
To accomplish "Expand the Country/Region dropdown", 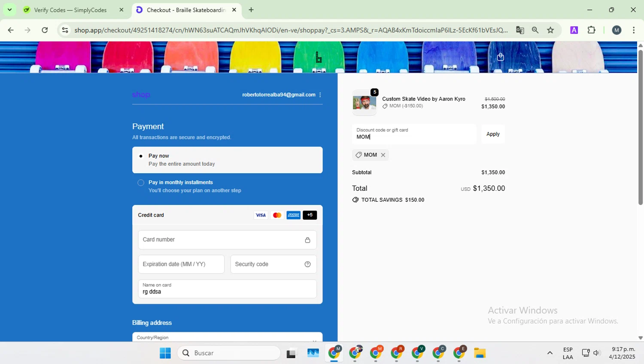I will click(x=228, y=337).
